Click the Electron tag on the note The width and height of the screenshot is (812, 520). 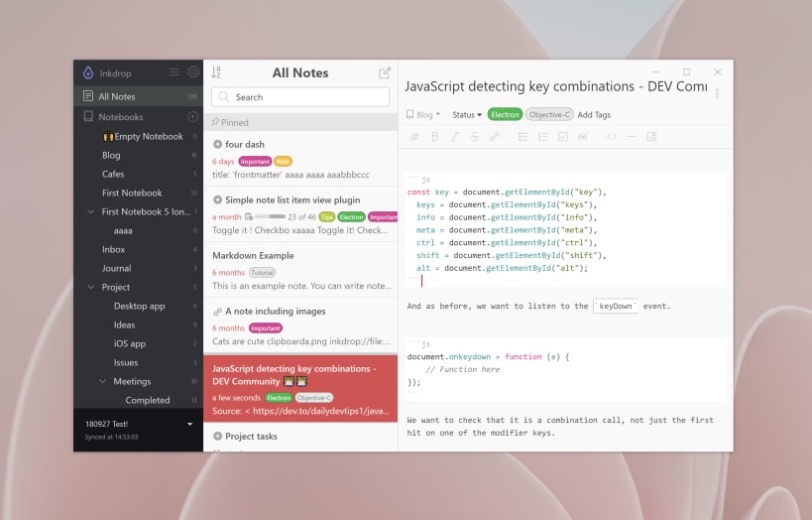click(x=505, y=114)
